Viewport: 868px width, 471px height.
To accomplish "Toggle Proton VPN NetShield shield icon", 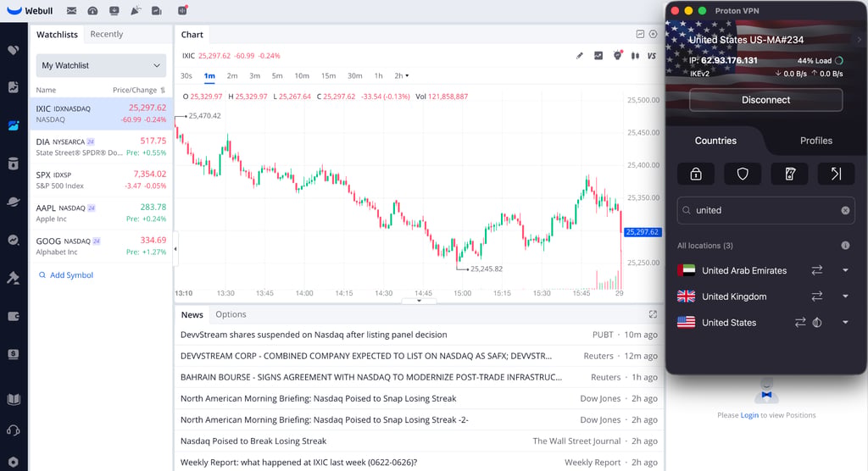I will point(743,174).
